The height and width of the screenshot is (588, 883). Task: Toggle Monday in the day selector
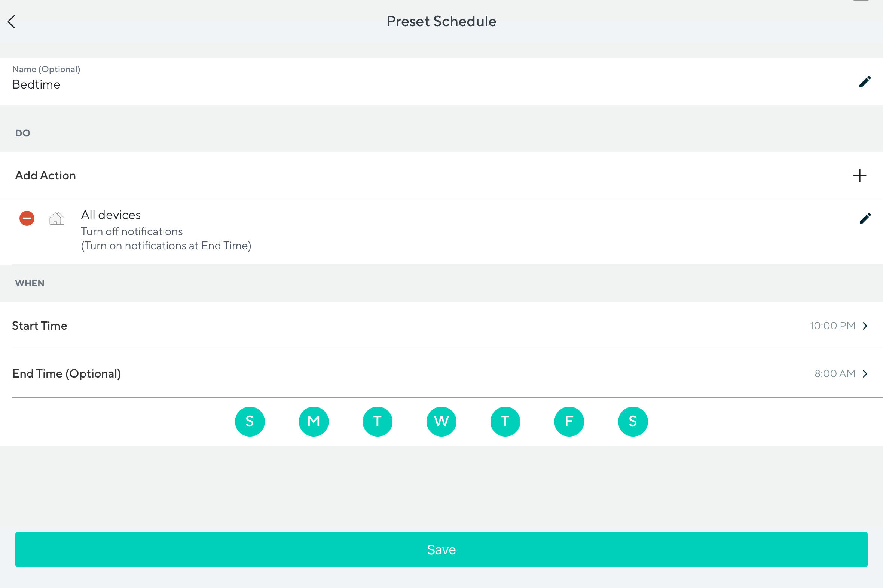pos(313,422)
